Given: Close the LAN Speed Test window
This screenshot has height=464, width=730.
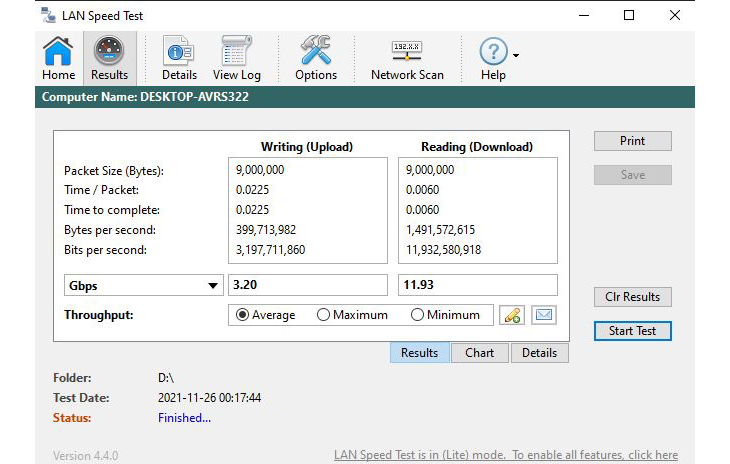Looking at the screenshot, I should pyautogui.click(x=675, y=15).
